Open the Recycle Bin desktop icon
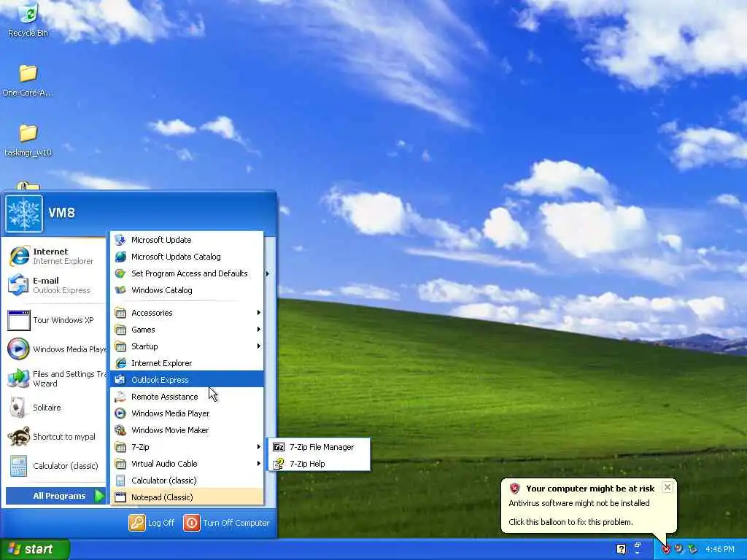Screen dimensions: 747x560 tap(28, 20)
